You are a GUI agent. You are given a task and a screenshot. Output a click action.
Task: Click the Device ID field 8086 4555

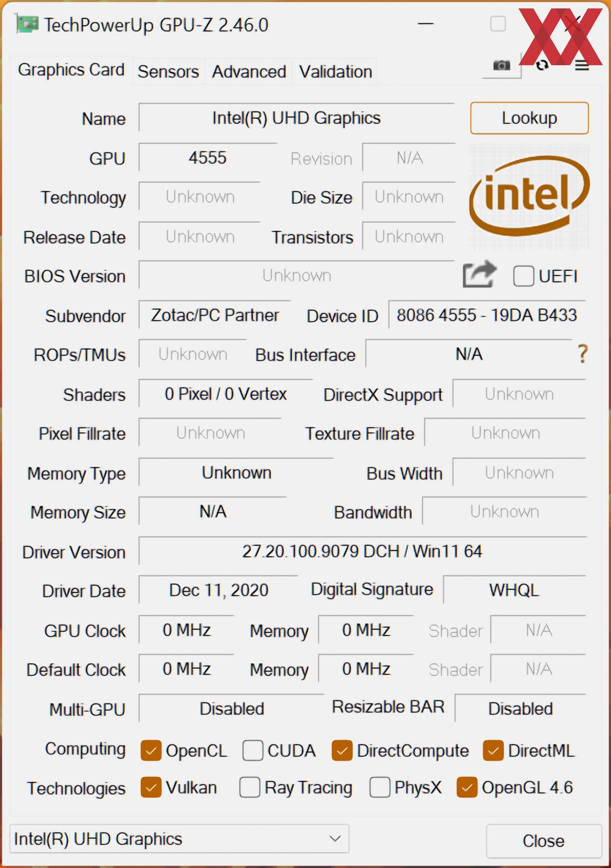pos(487,315)
